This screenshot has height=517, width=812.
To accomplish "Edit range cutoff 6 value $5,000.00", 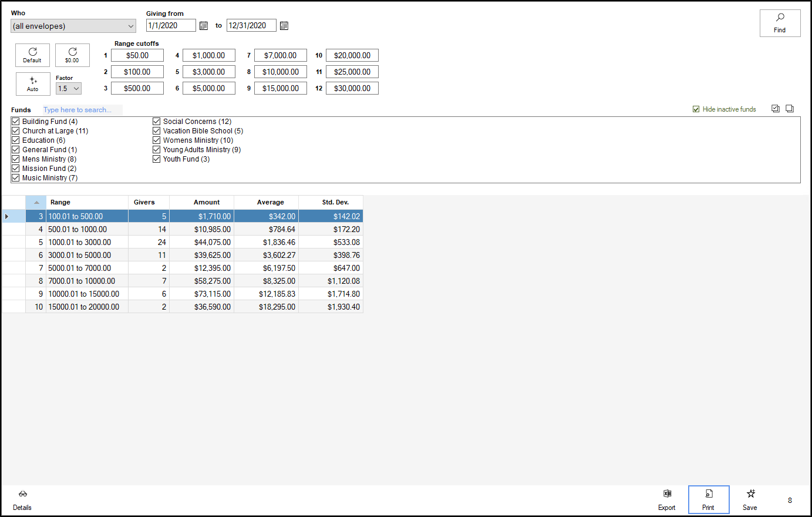I will [209, 88].
